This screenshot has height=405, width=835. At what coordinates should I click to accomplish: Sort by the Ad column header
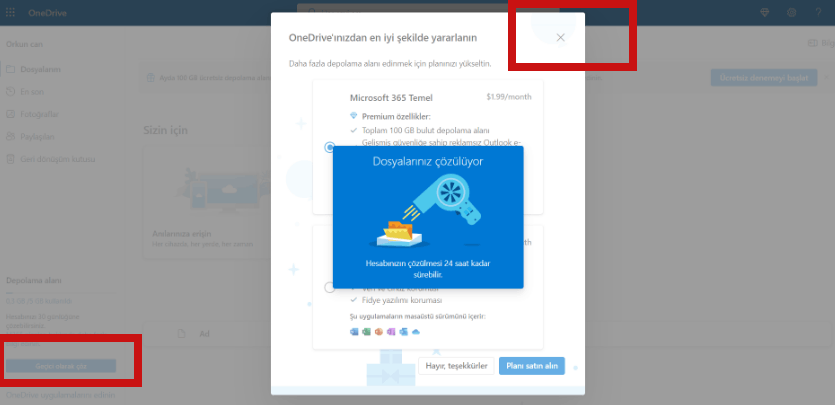(204, 334)
